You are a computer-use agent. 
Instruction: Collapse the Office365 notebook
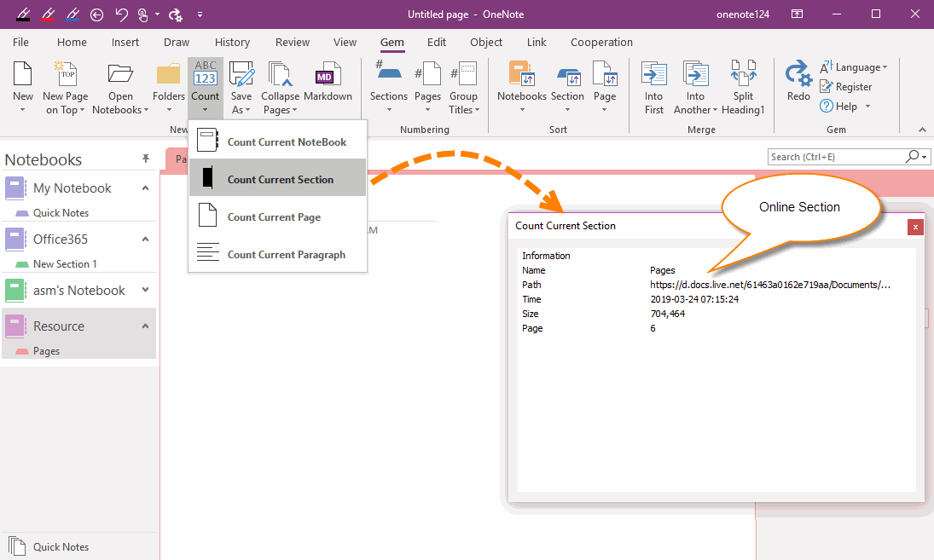point(145,239)
